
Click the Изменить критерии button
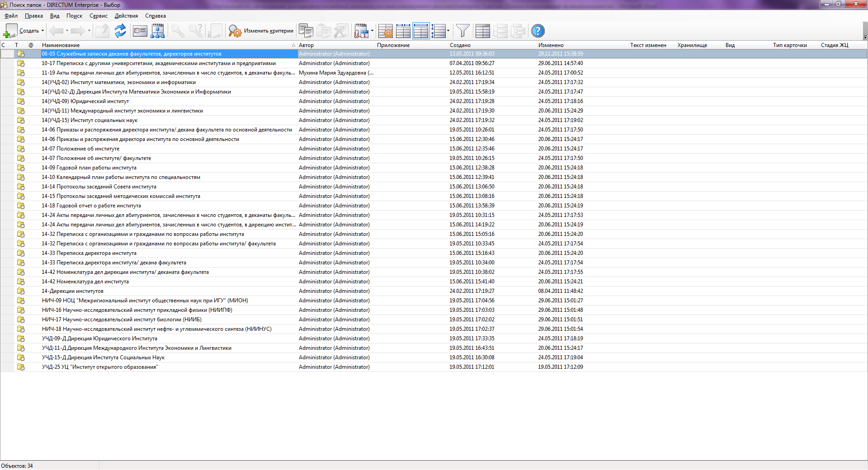(261, 31)
